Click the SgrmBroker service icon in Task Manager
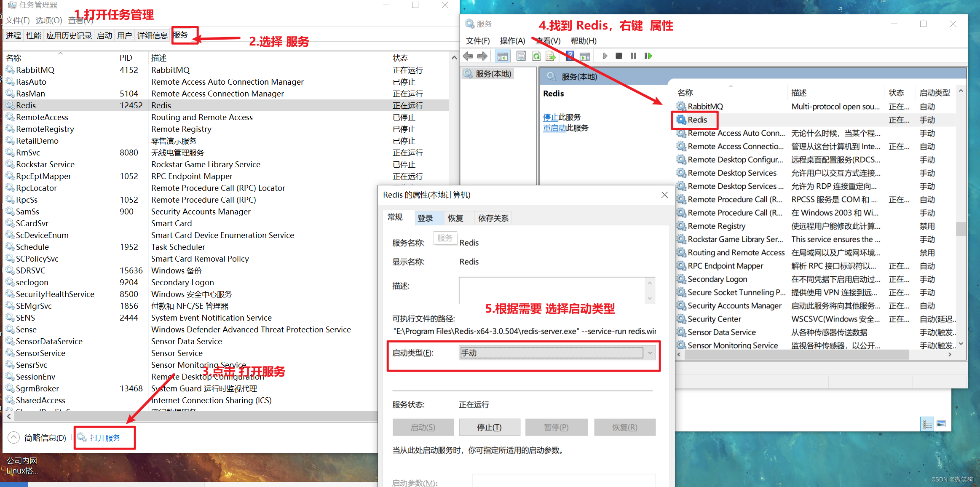The image size is (980, 487). [10, 388]
